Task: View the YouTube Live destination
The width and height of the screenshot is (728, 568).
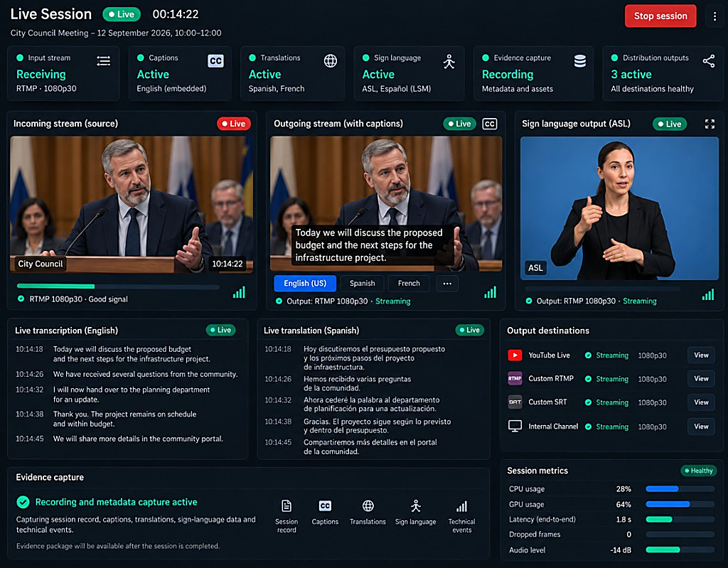Action: [x=701, y=355]
